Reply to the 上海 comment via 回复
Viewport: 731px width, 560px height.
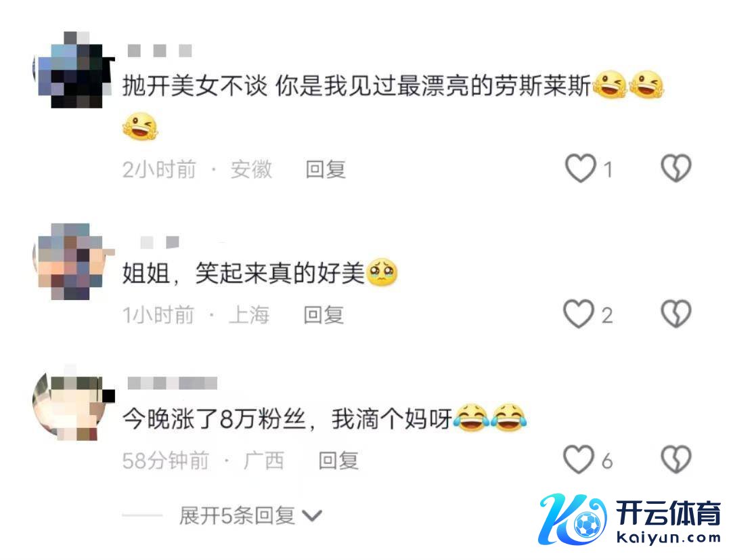(x=324, y=315)
